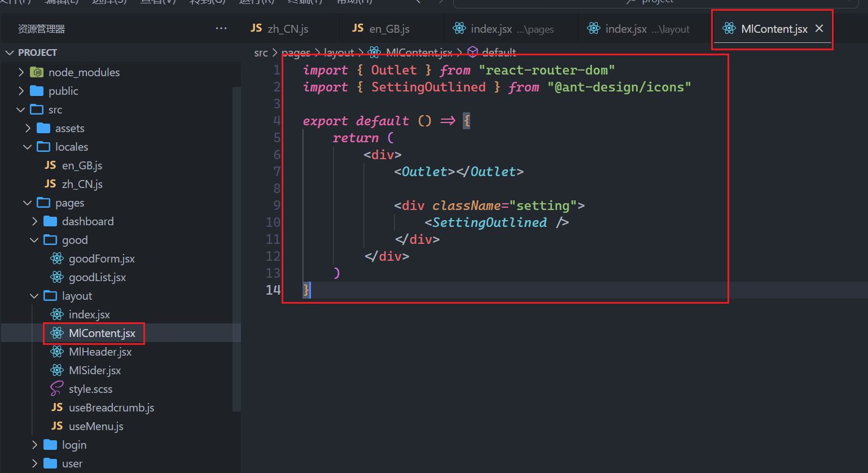Viewport: 868px width, 473px height.
Task: Expand the public folder chevron
Action: pyautogui.click(x=21, y=91)
